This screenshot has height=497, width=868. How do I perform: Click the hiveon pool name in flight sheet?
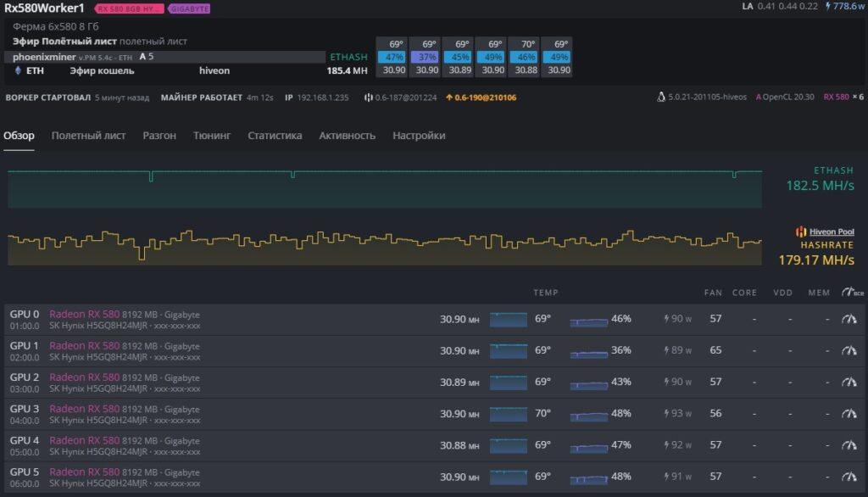[x=214, y=70]
